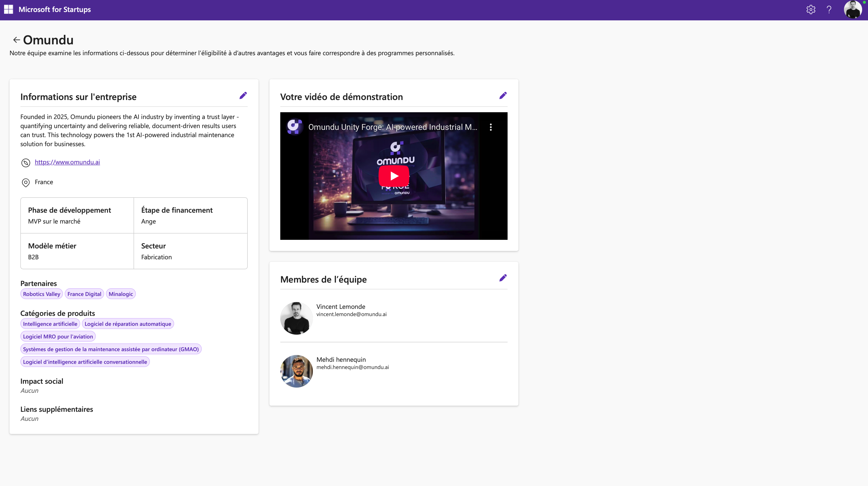This screenshot has width=868, height=486.
Task: Click the Microsoft for Startups title
Action: click(x=55, y=10)
